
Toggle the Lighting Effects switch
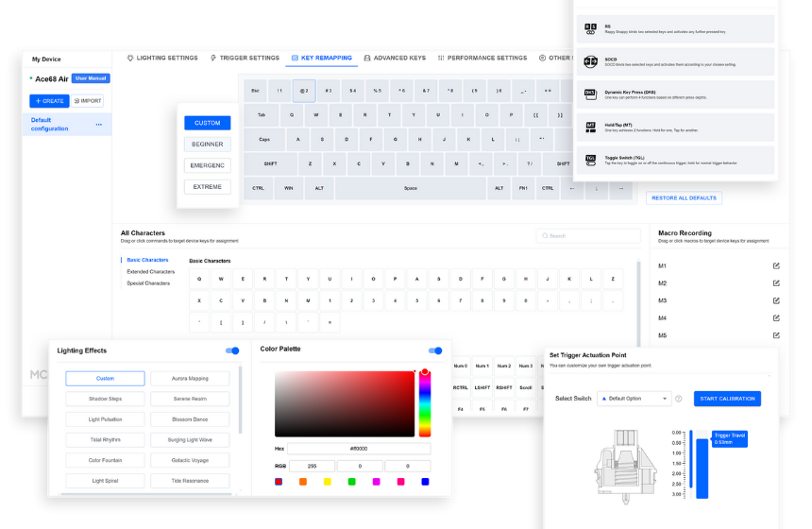coord(232,350)
